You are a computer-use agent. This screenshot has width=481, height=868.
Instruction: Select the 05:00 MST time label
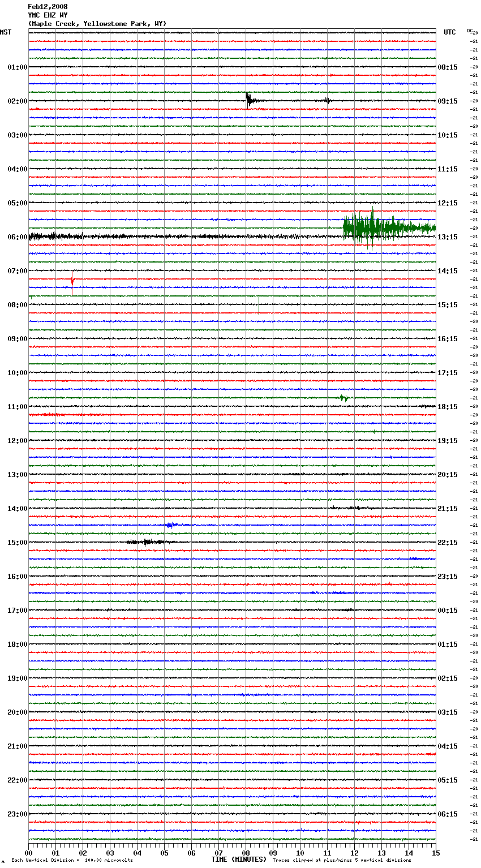pyautogui.click(x=18, y=203)
